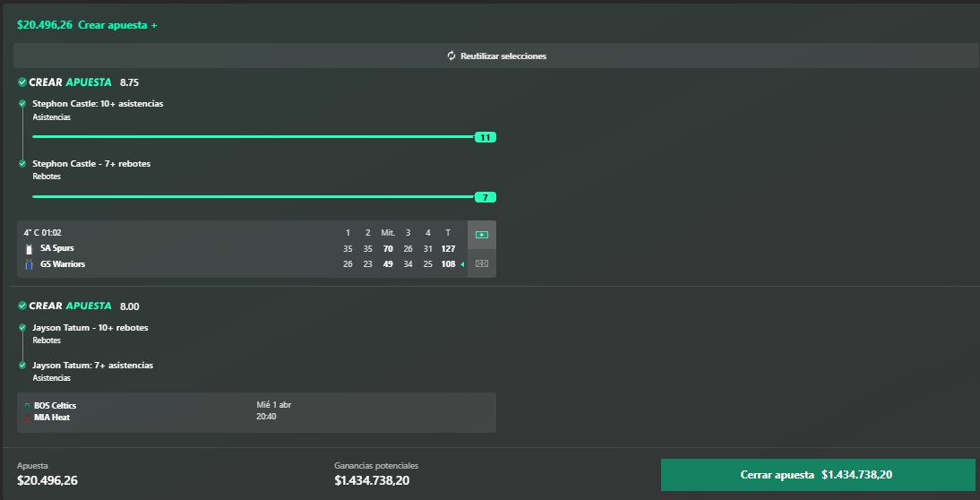Click the Spurs fourth quarter score 31
980x500 pixels.
[x=428, y=249]
